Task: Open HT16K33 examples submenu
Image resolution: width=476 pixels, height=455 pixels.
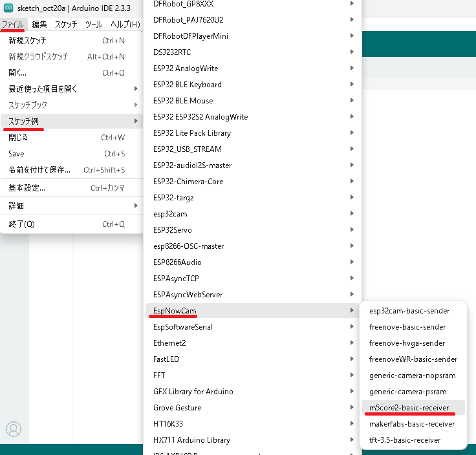Action: [x=253, y=423]
